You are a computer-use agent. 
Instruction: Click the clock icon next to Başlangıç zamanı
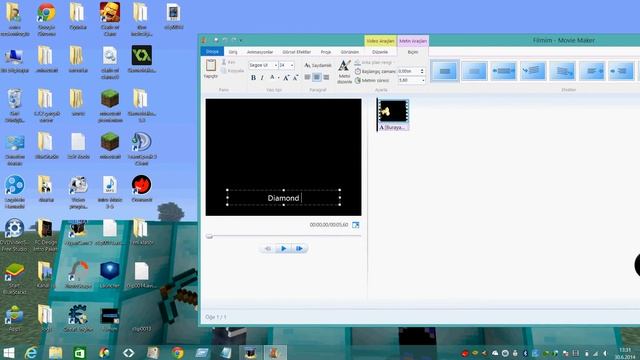358,71
